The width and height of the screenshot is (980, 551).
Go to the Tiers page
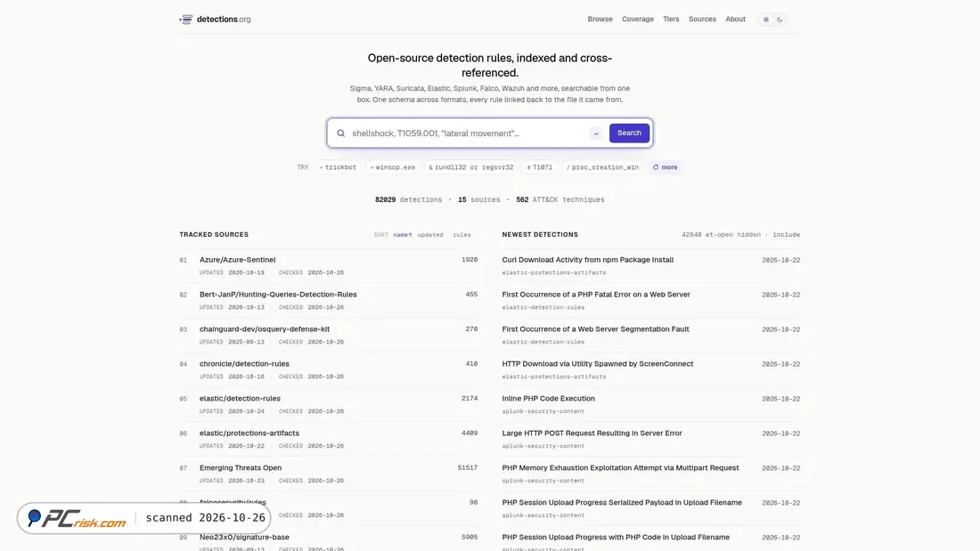click(x=671, y=20)
